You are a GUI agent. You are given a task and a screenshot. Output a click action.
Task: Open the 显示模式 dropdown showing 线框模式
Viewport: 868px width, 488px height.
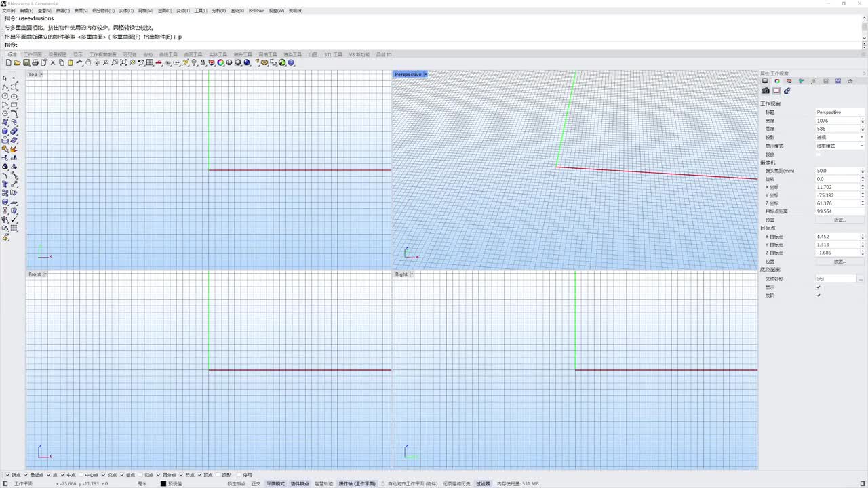[x=840, y=146]
